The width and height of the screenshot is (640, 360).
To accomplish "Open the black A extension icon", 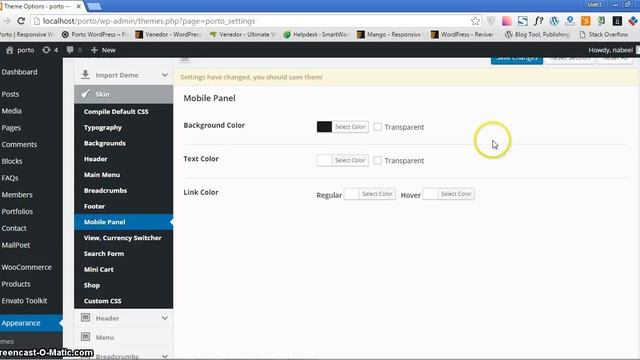I will [617, 21].
